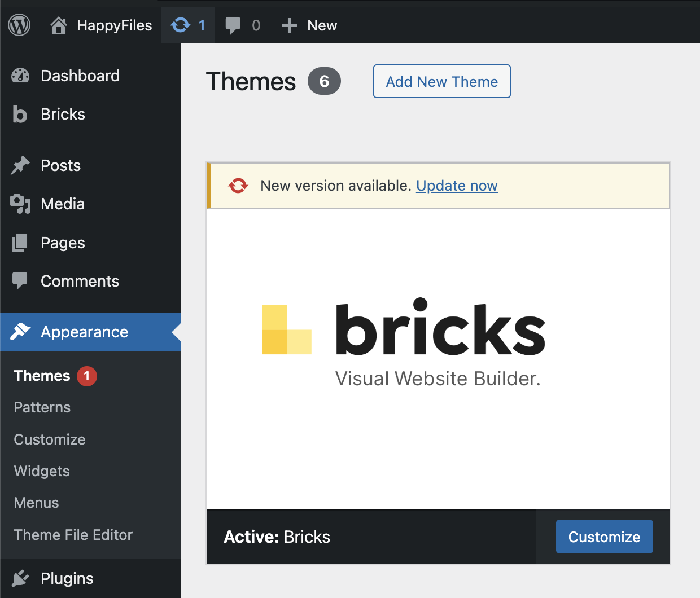Open Dashboard via its gauge icon

coord(20,76)
